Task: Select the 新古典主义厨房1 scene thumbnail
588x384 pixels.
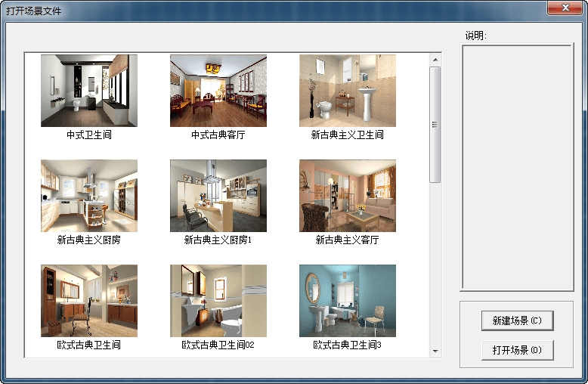Action: tap(218, 196)
